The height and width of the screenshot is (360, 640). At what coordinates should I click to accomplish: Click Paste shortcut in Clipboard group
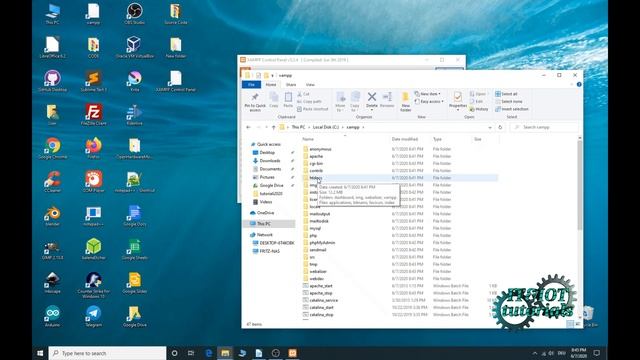click(313, 109)
